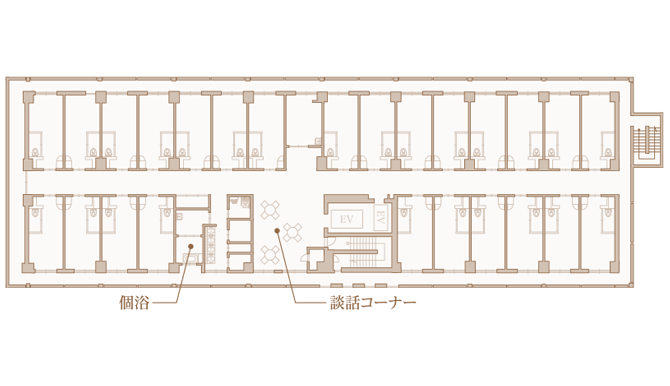The image size is (670, 386).
Task: Click the toilet in top-left corner room
Action: click(36, 152)
